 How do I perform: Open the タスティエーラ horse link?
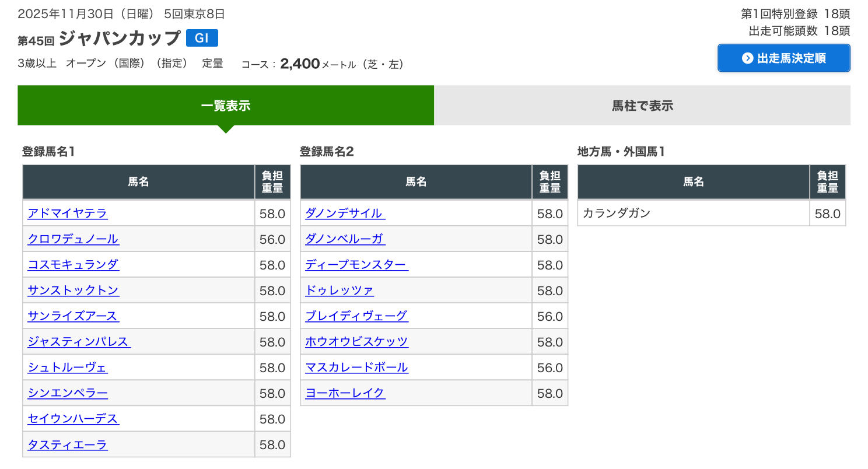(68, 444)
